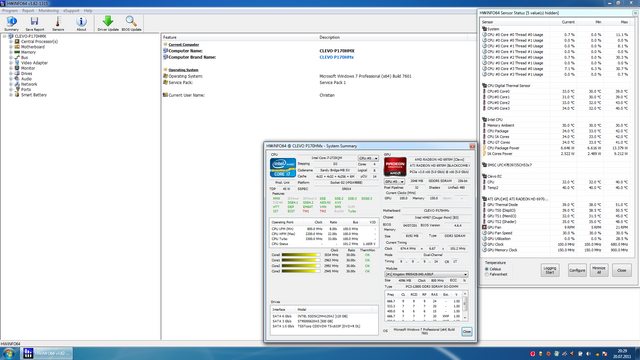Expand the Central Processor(s) branch
This screenshot has height=360, width=640.
coord(11,42)
